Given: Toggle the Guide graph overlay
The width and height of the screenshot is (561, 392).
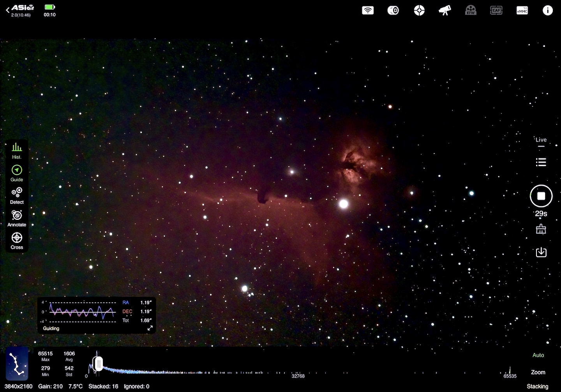Looking at the screenshot, I should click(17, 173).
